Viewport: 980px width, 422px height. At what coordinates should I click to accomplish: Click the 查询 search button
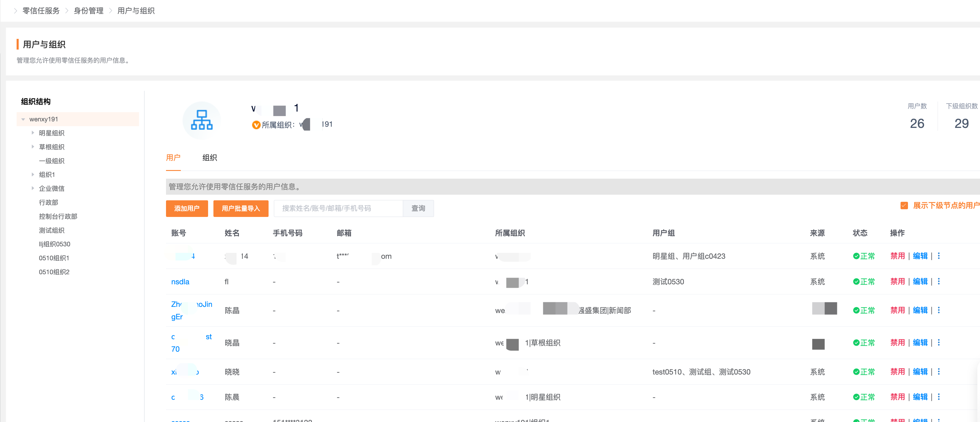pos(418,208)
